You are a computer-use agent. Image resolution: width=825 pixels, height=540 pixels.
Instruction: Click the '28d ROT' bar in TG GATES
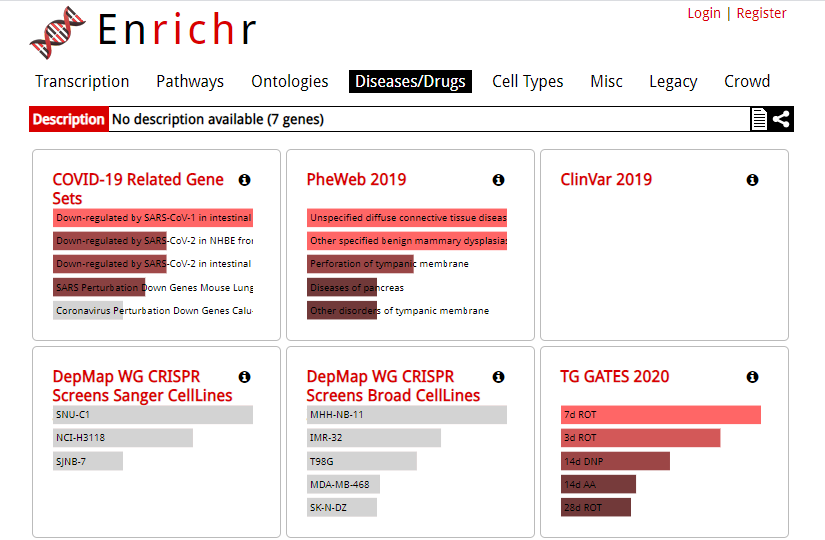[596, 507]
